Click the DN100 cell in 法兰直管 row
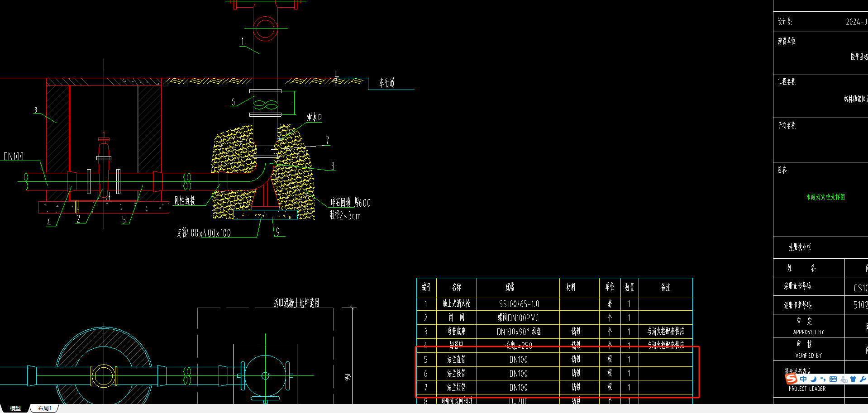 519,360
